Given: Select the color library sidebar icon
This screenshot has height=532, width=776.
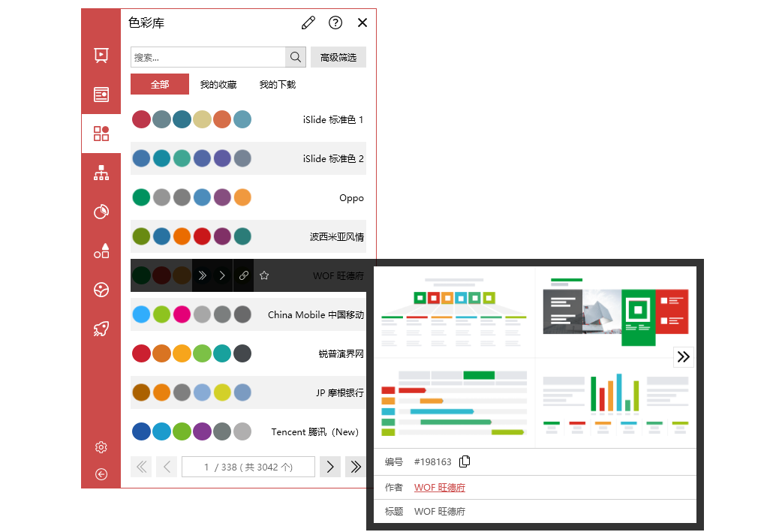Looking at the screenshot, I should pos(101,134).
